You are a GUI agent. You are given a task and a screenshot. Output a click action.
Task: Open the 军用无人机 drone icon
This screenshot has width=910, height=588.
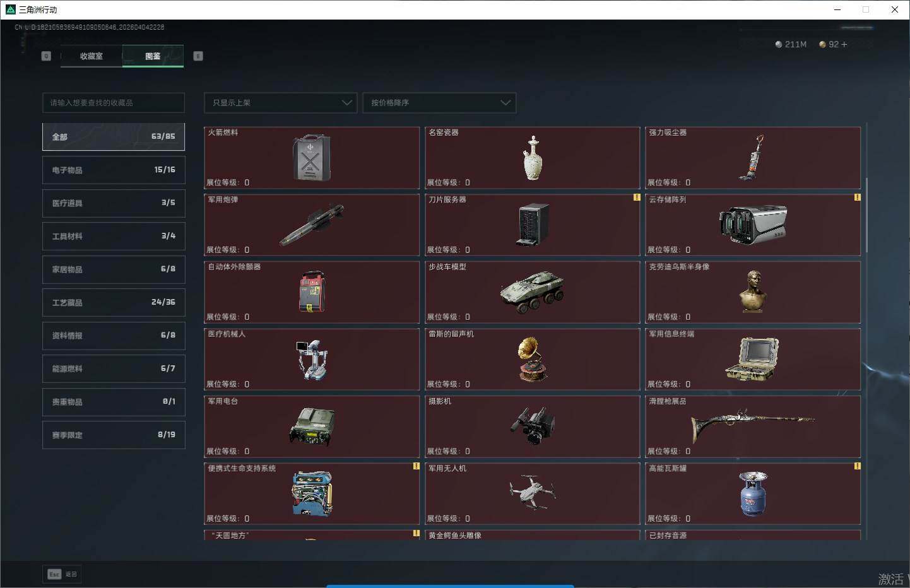(x=533, y=491)
